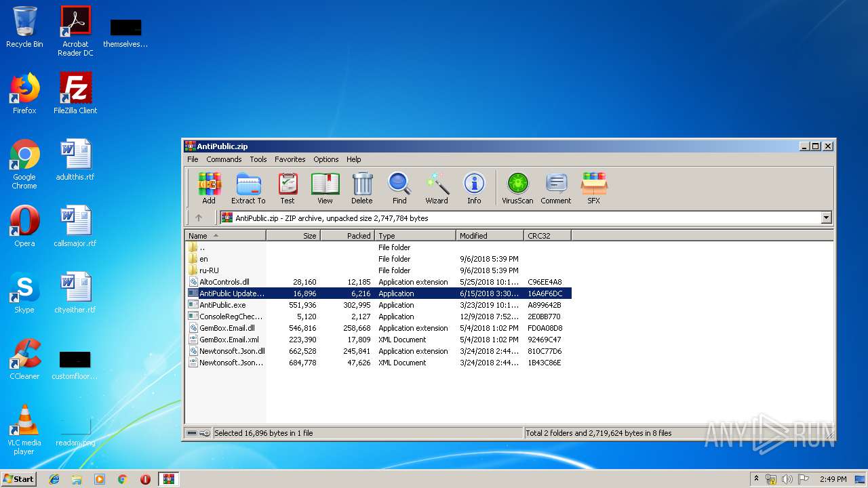Screen dimensions: 868x488
Task: Select ConsoleRegChec... application file
Action: [378, 317]
